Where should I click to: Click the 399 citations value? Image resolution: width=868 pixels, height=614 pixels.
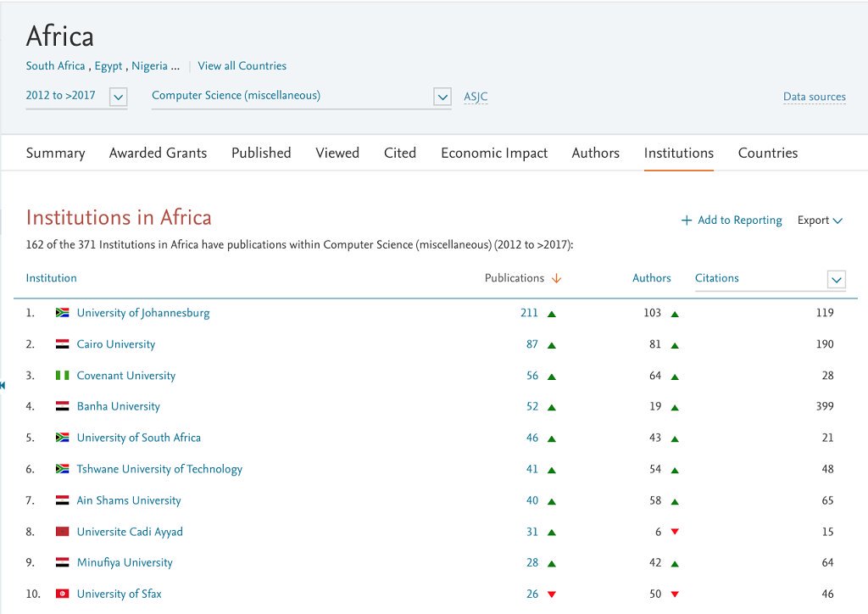825,406
